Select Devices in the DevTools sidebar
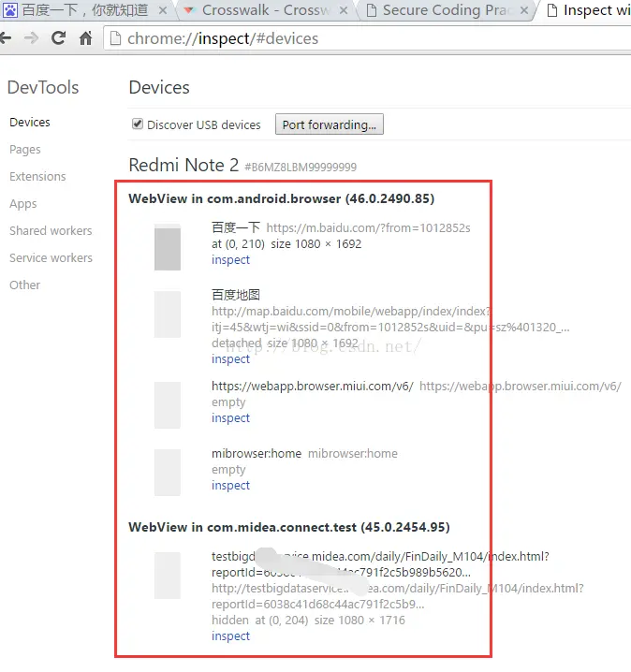This screenshot has height=672, width=631. tap(30, 123)
